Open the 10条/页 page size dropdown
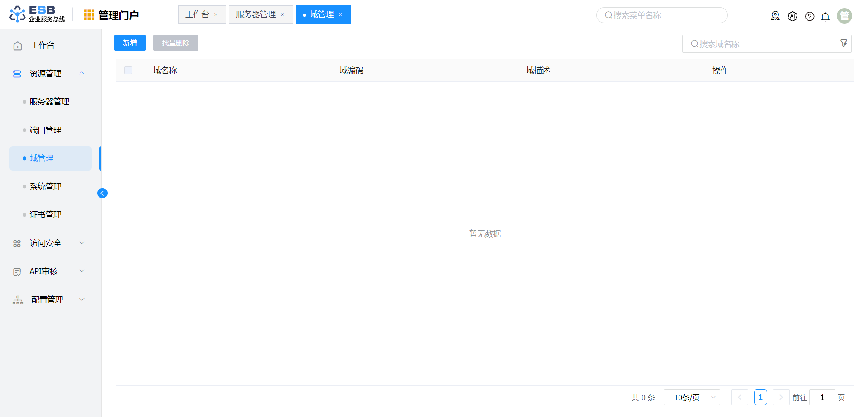Image resolution: width=868 pixels, height=417 pixels. coord(691,398)
